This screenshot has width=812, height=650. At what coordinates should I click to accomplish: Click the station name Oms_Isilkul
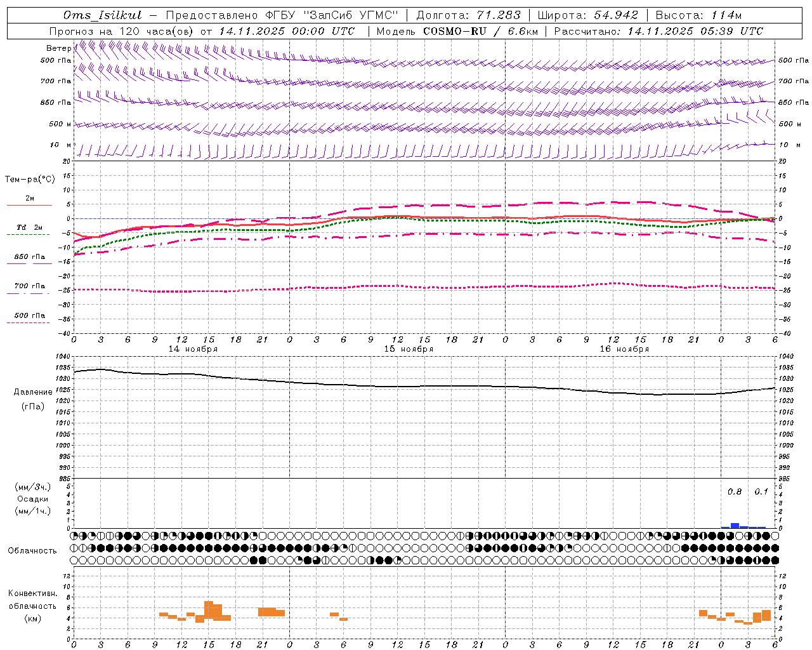pyautogui.click(x=102, y=15)
